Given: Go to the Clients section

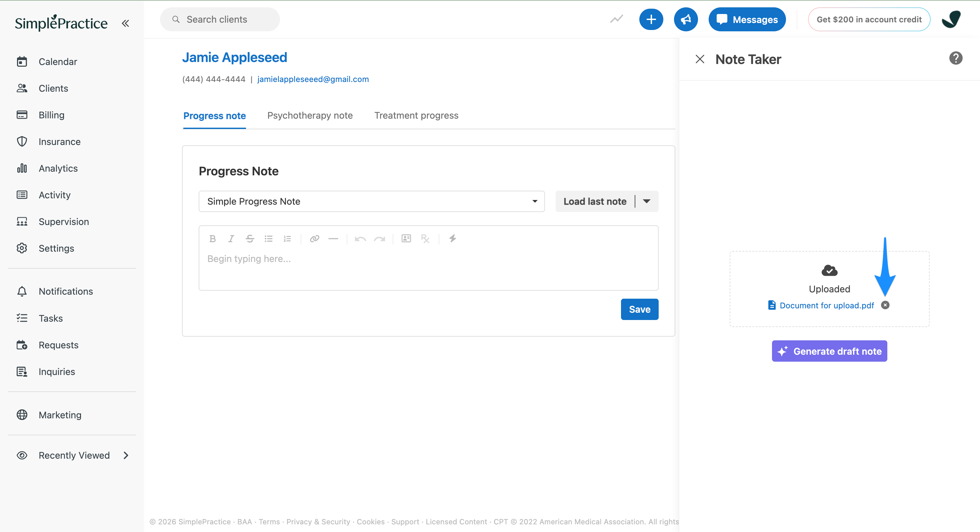Looking at the screenshot, I should (53, 88).
